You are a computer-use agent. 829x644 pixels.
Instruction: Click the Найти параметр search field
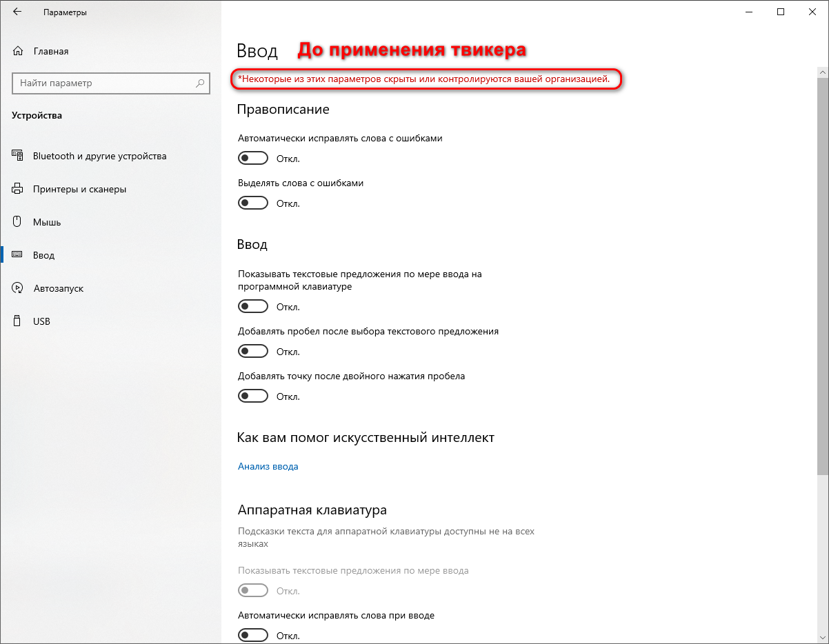pos(103,83)
